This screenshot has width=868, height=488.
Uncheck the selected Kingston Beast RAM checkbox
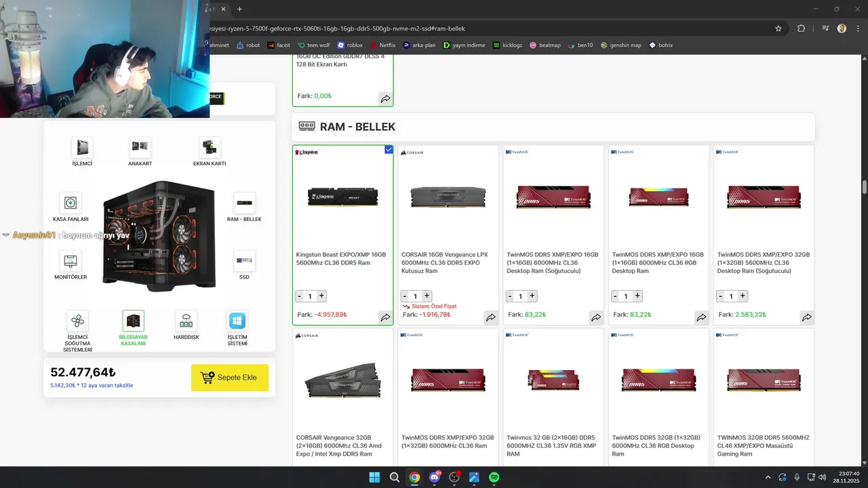(x=389, y=150)
